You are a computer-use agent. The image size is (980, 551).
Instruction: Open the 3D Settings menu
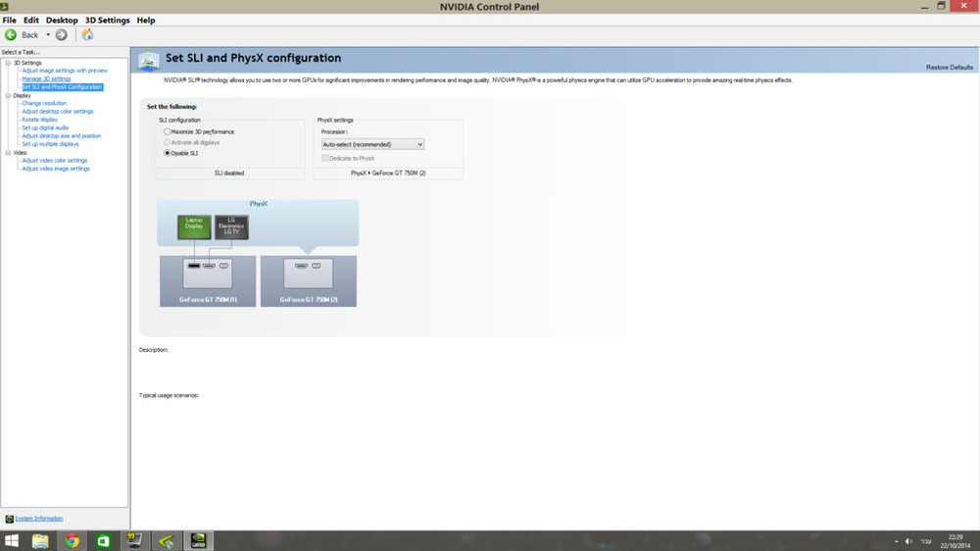(x=108, y=20)
